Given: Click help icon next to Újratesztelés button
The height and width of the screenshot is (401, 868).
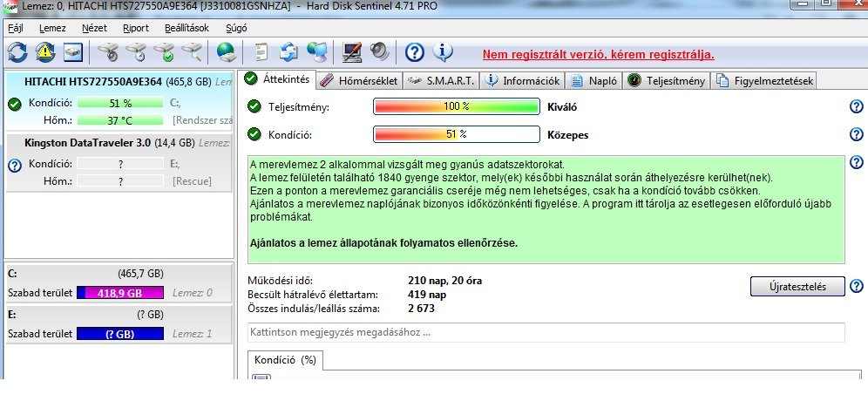Looking at the screenshot, I should tap(857, 286).
